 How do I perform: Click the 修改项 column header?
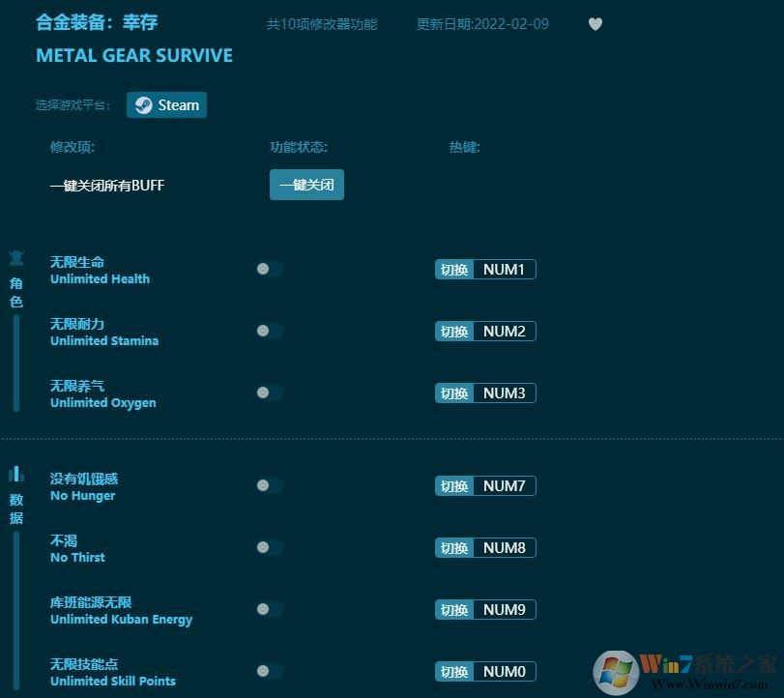[72, 147]
